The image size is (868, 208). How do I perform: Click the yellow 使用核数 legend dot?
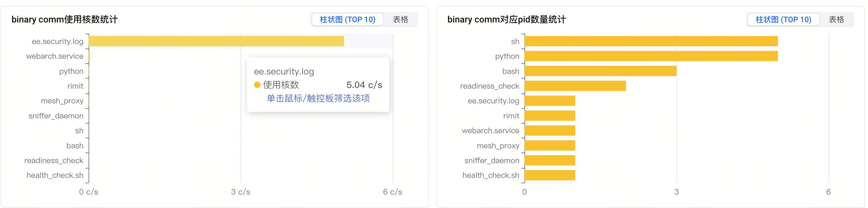[x=258, y=85]
